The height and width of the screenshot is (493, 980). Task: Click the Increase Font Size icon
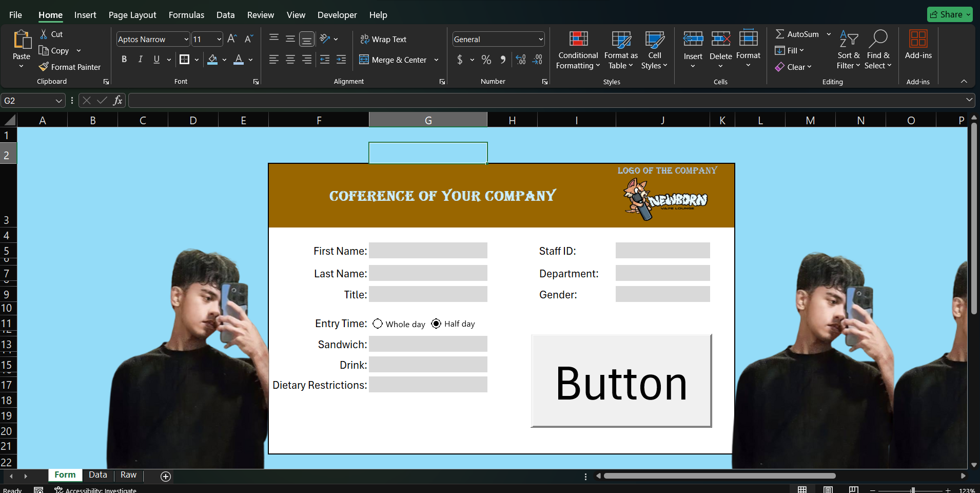point(232,39)
